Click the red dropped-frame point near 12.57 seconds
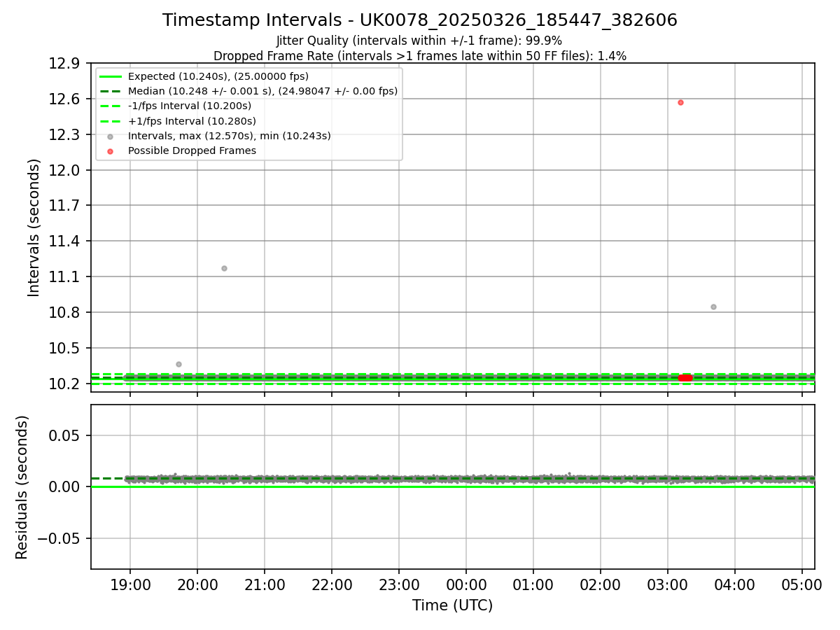 point(680,102)
